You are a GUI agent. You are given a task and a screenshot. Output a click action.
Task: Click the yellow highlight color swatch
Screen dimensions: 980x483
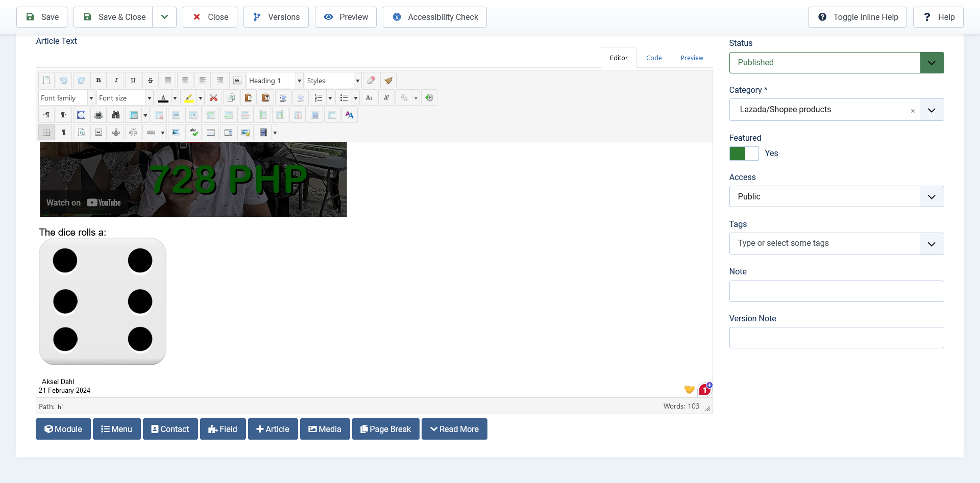point(189,97)
